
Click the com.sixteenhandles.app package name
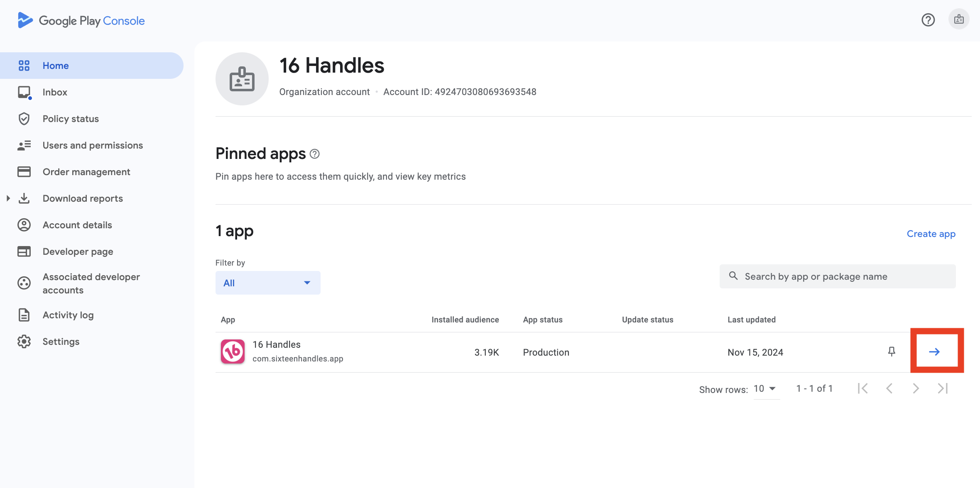[x=298, y=359]
